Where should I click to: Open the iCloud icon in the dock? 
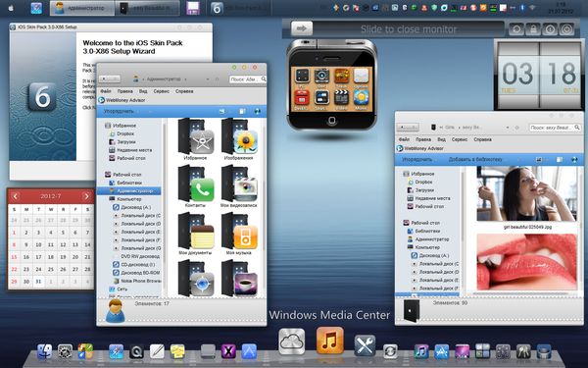[x=292, y=342]
